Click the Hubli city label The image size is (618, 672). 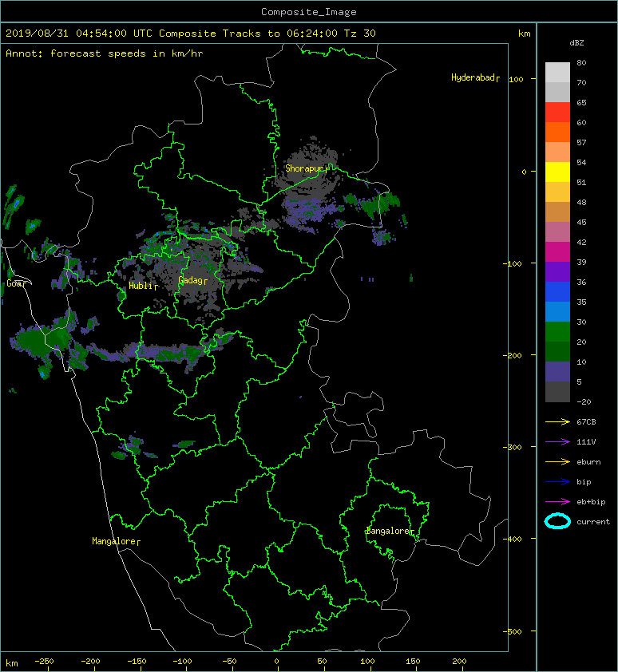point(143,286)
